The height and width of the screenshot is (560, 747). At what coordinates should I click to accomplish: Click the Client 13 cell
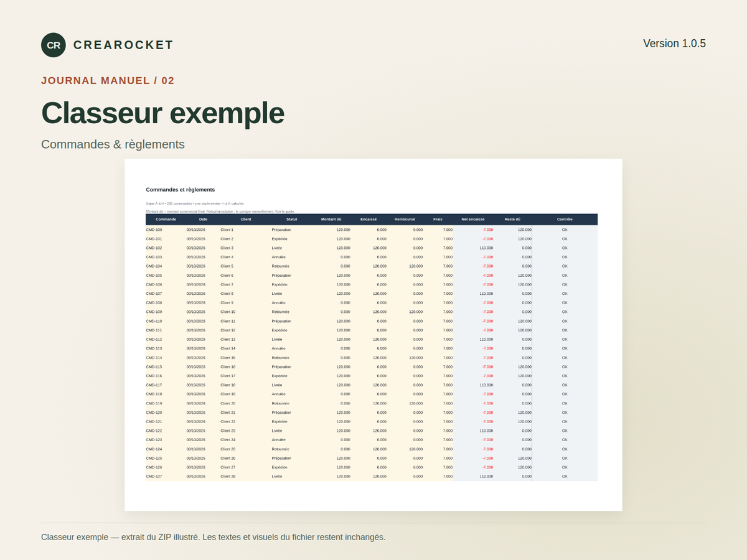point(228,339)
